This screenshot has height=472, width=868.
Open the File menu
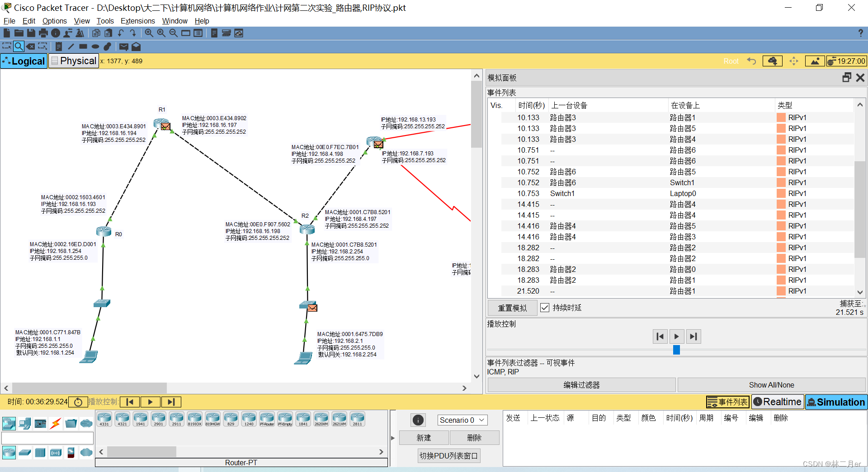click(x=9, y=21)
